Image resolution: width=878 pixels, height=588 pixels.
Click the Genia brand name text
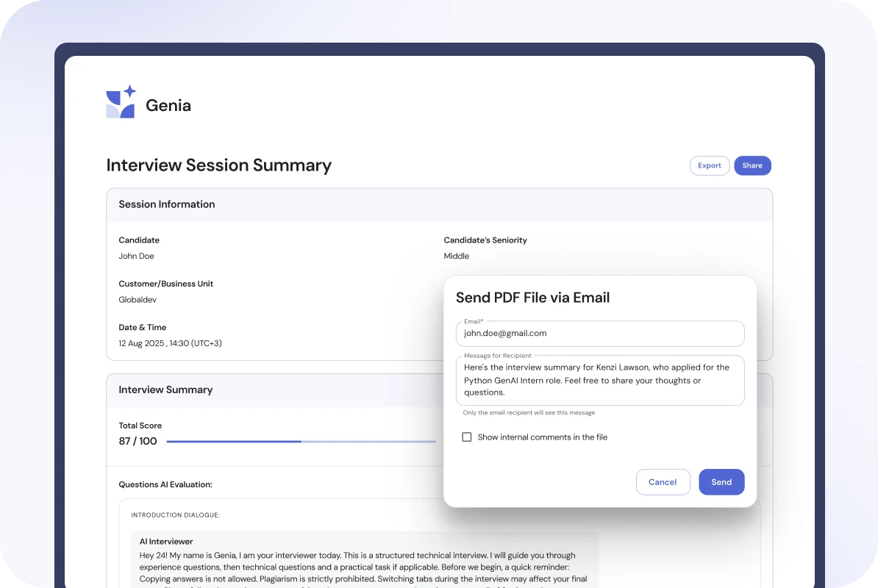pos(168,106)
